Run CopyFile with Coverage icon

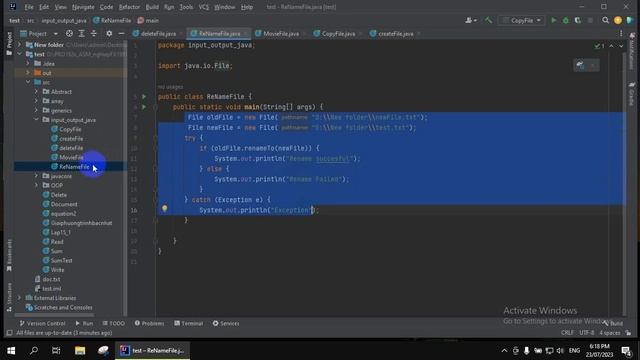(578, 20)
